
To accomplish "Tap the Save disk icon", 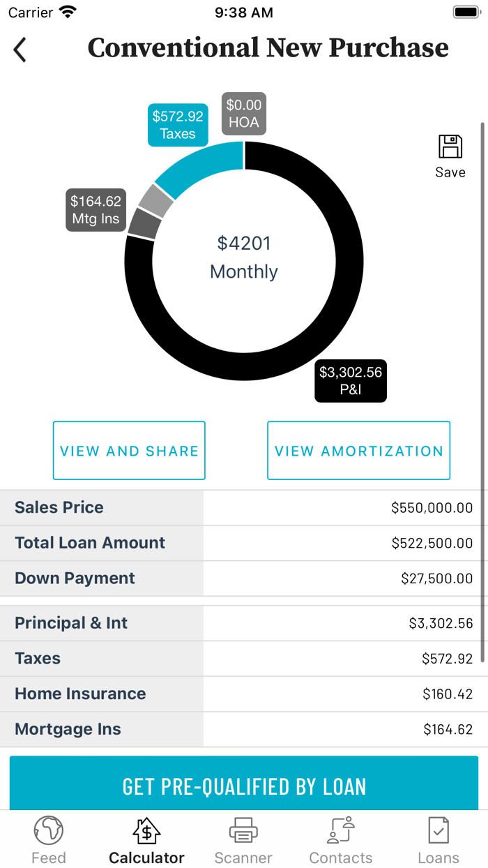I will point(450,147).
